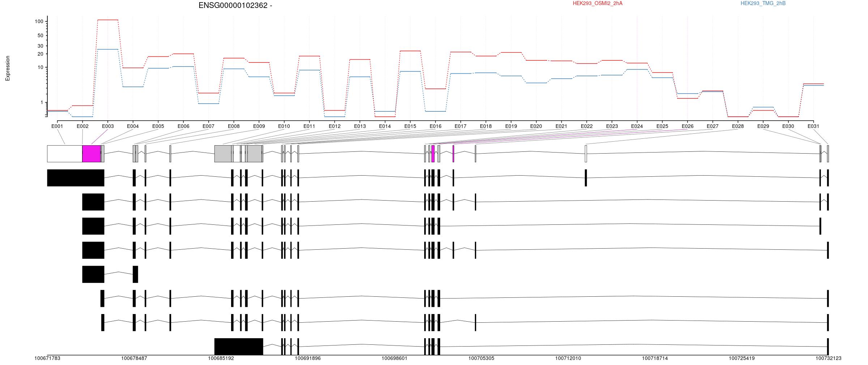868x365 pixels.
Task: Click the white first exon box in gene model
Action: point(65,154)
